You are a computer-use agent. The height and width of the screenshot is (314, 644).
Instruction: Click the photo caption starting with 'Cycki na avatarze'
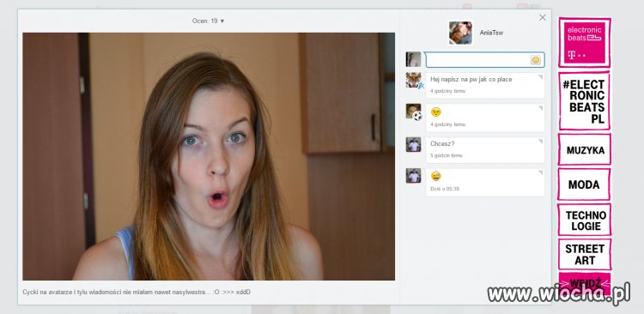point(137,292)
